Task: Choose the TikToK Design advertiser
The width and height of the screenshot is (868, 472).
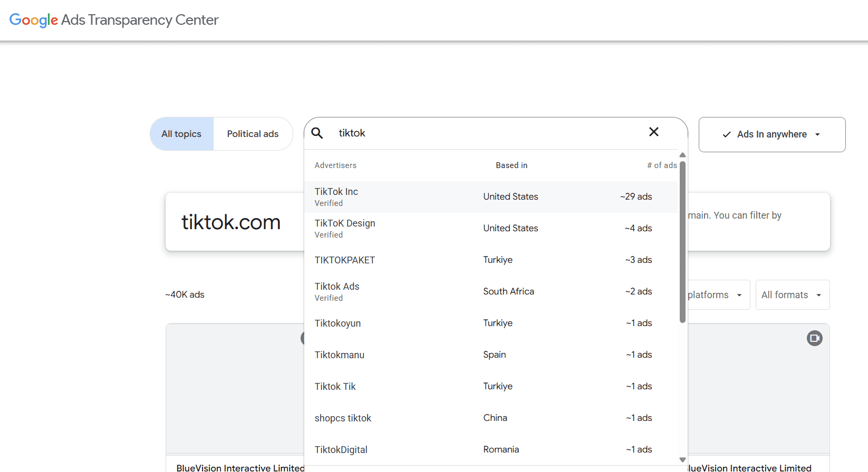Action: coord(491,229)
